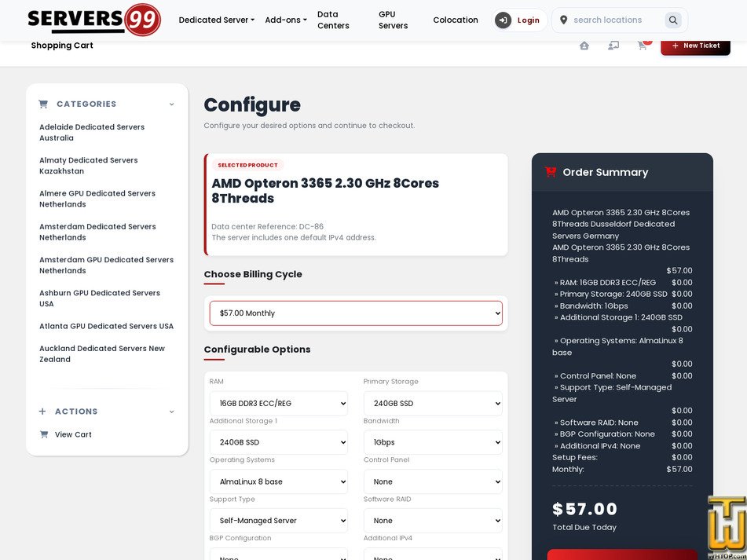Click the location pin icon in search

563,20
